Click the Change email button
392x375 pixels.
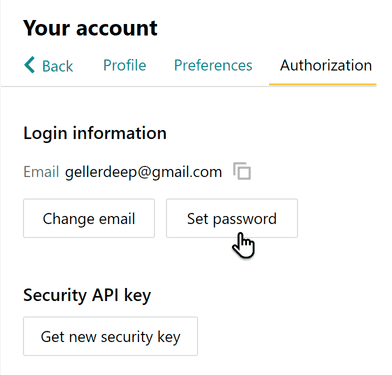point(89,218)
